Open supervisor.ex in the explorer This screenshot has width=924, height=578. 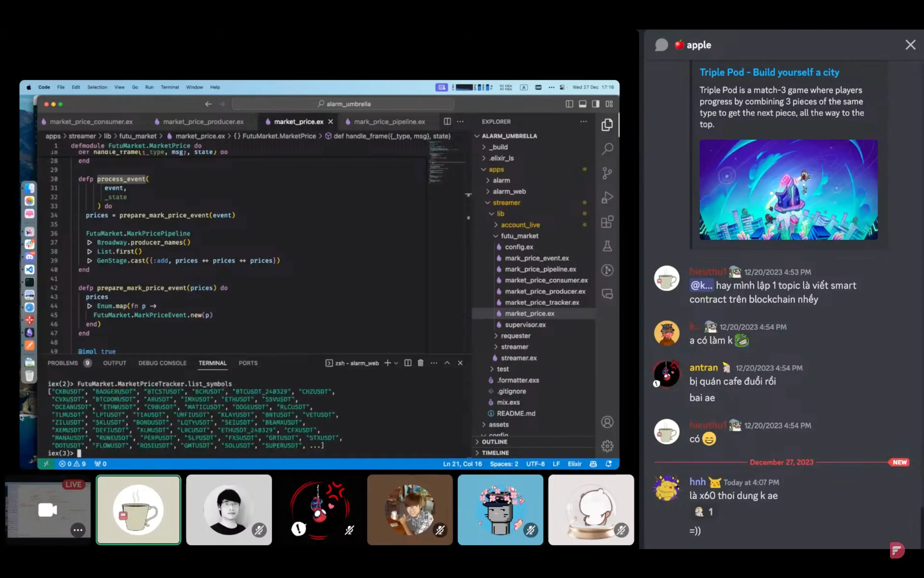coord(525,324)
